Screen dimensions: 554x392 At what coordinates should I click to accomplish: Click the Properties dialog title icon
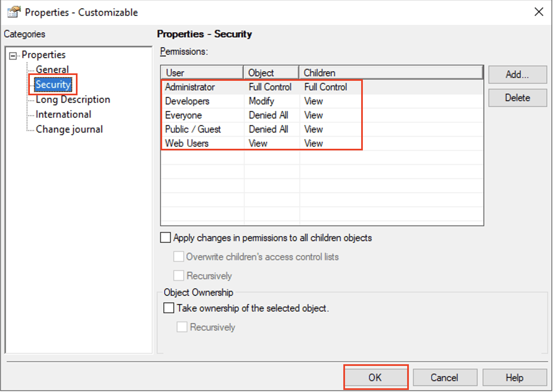pos(14,12)
